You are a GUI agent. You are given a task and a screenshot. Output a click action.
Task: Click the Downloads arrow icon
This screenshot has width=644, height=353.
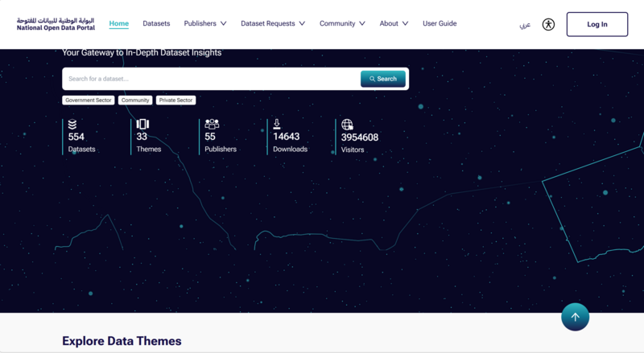pos(277,124)
